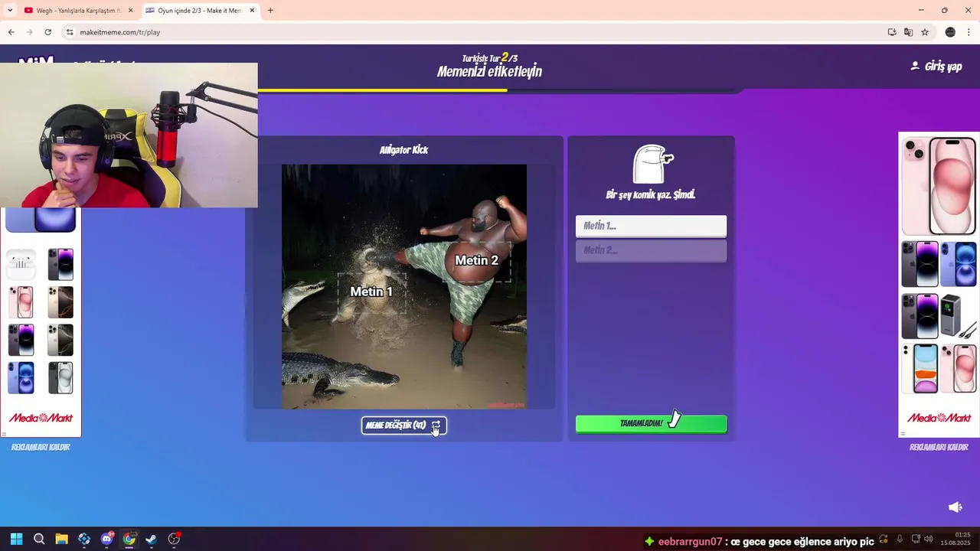Click right REKLAMLARI KALDIR link
This screenshot has width=980, height=551.
pos(939,447)
